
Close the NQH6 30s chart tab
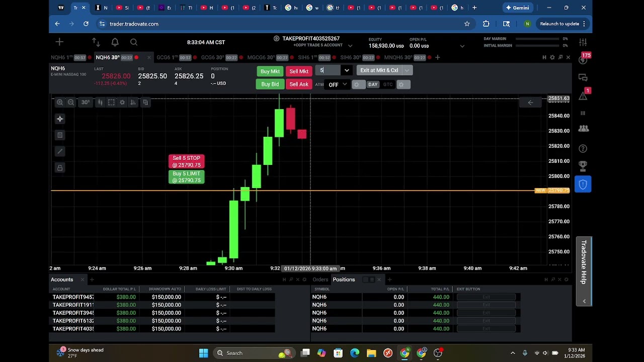click(148, 57)
